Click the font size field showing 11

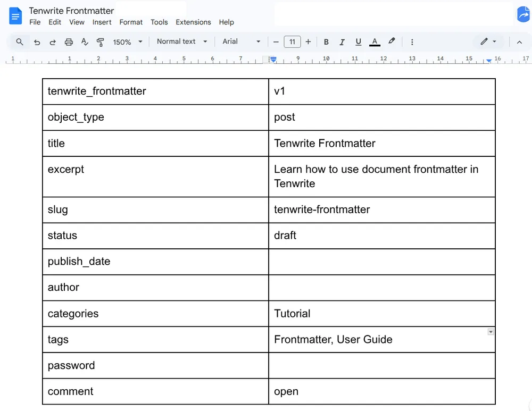click(x=292, y=42)
